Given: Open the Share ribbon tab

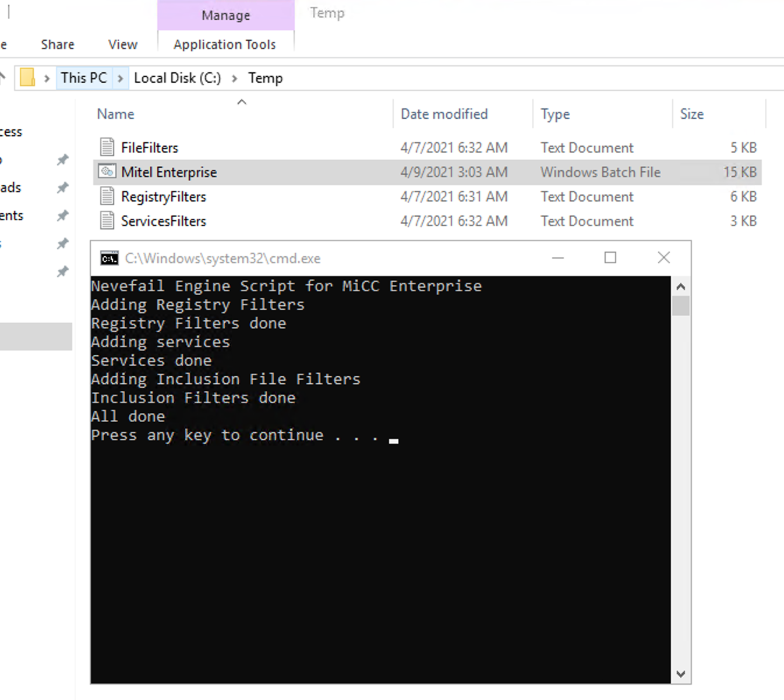Looking at the screenshot, I should coord(58,44).
